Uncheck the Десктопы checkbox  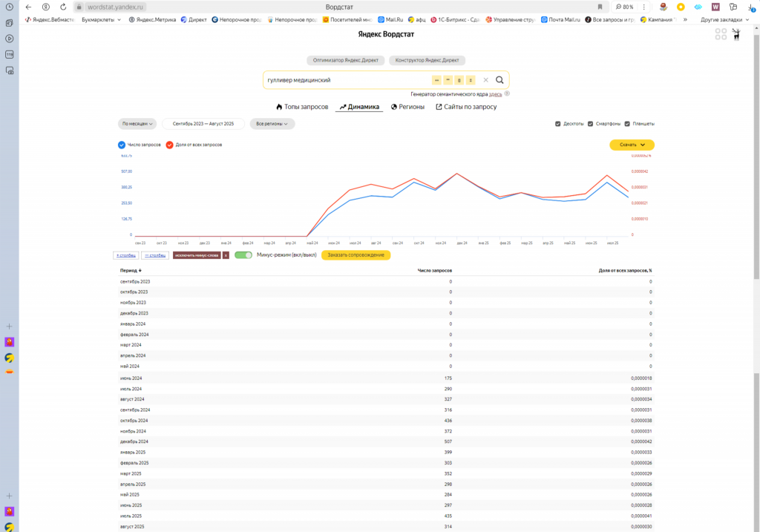click(558, 124)
